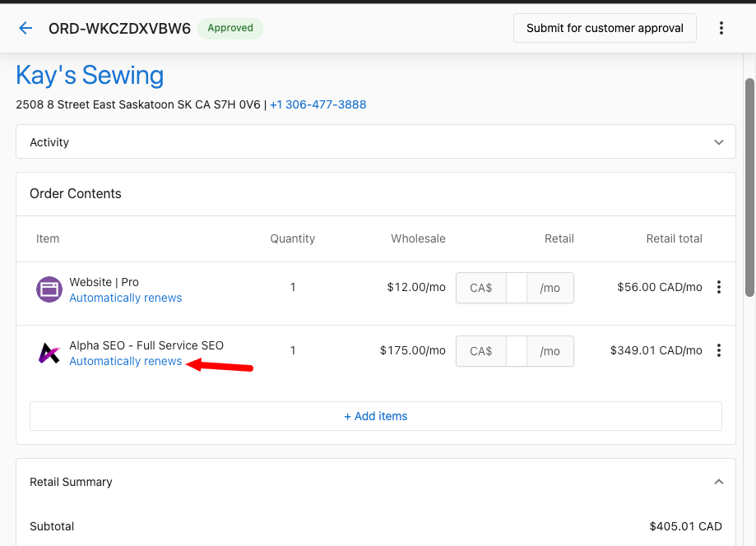Click the Website | Pro product icon
Image resolution: width=756 pixels, height=546 pixels.
[49, 289]
